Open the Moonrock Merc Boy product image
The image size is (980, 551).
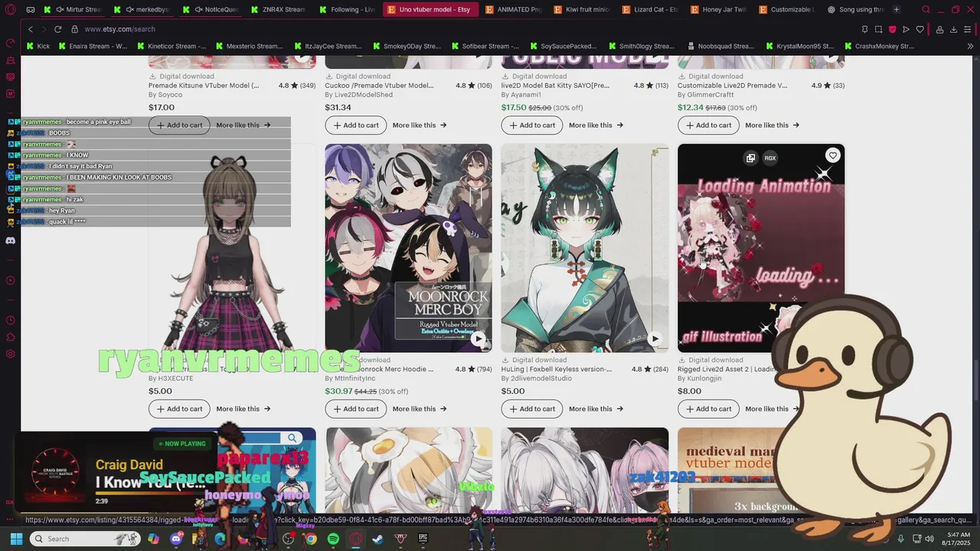tap(408, 248)
